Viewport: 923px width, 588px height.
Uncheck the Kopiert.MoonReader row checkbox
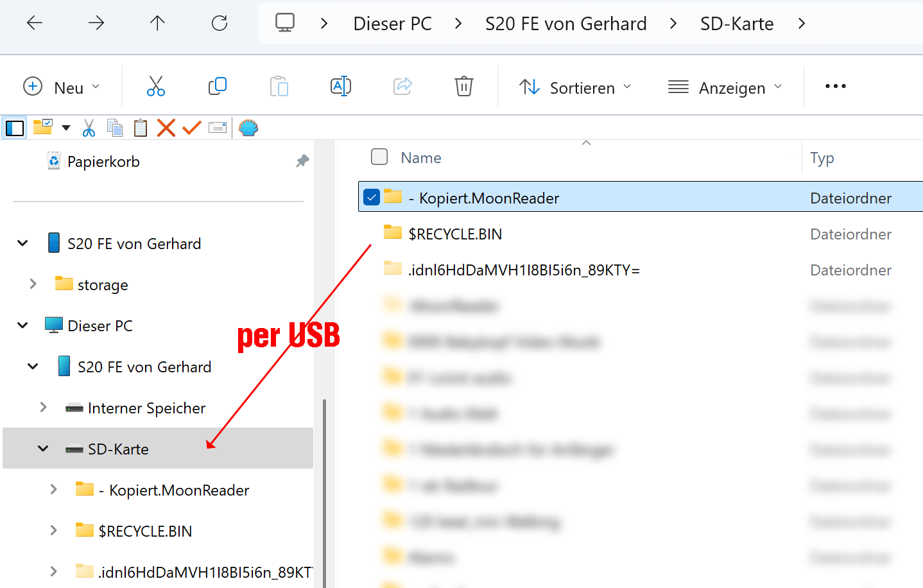[x=372, y=197]
